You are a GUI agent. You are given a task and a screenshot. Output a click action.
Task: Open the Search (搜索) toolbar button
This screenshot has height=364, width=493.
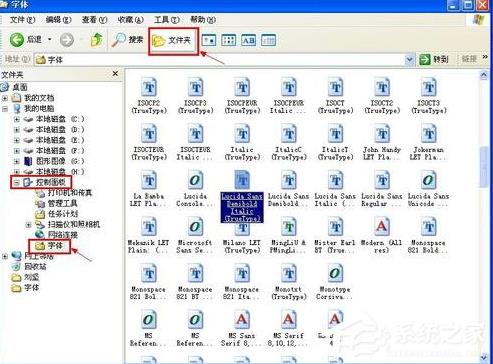127,40
